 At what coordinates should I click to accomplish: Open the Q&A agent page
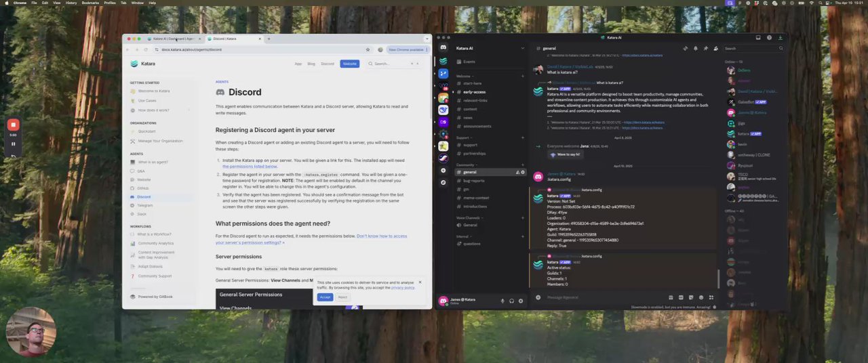141,171
